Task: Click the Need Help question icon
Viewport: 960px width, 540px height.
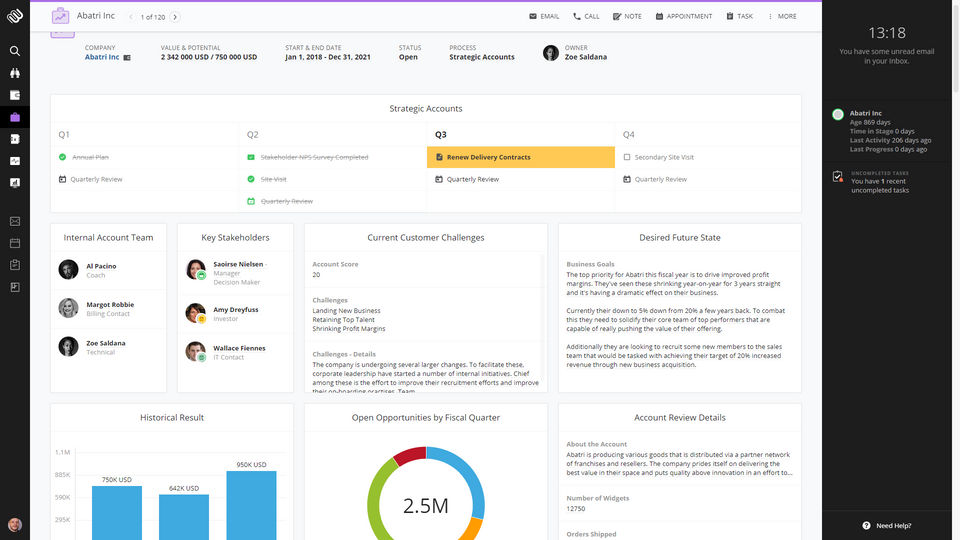Action: tap(866, 525)
